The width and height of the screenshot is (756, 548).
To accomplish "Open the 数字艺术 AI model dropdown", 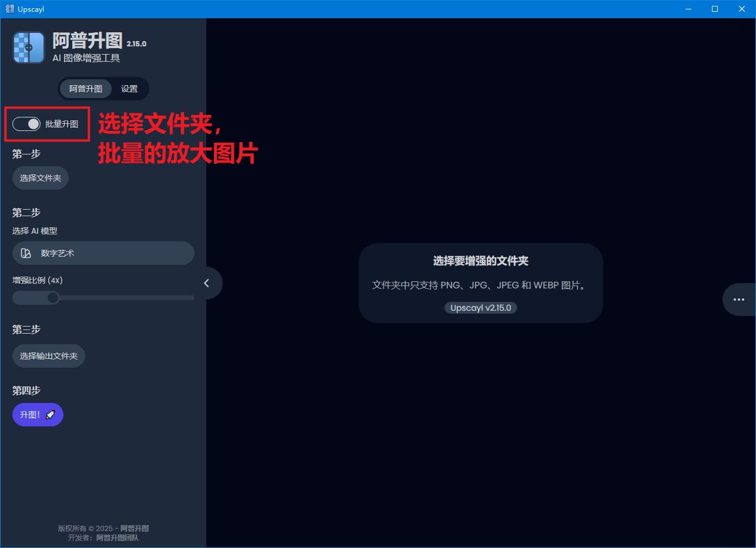I will click(x=103, y=253).
